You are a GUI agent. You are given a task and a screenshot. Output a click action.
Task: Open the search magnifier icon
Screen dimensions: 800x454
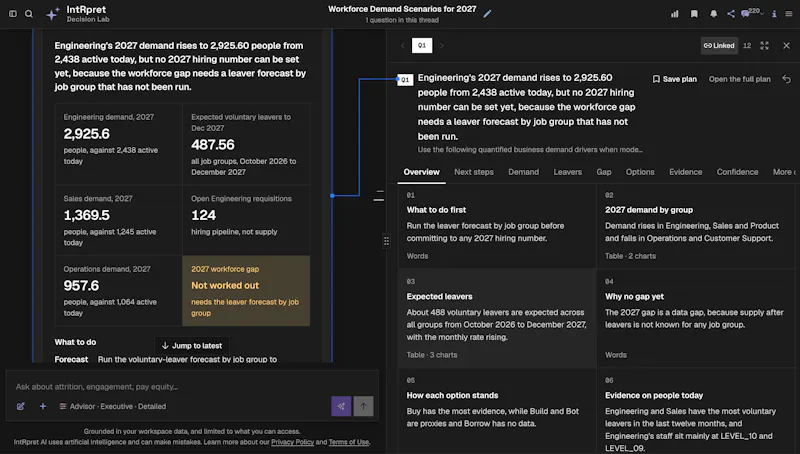pyautogui.click(x=29, y=14)
